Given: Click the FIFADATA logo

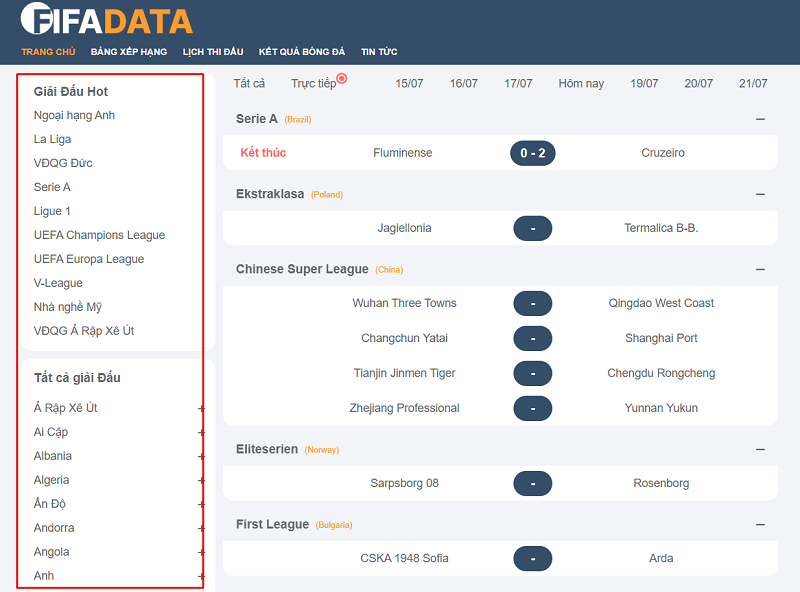Looking at the screenshot, I should [107, 19].
